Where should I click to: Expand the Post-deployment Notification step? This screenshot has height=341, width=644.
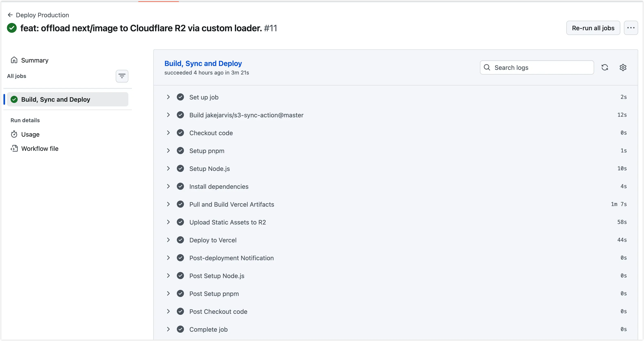(168, 258)
